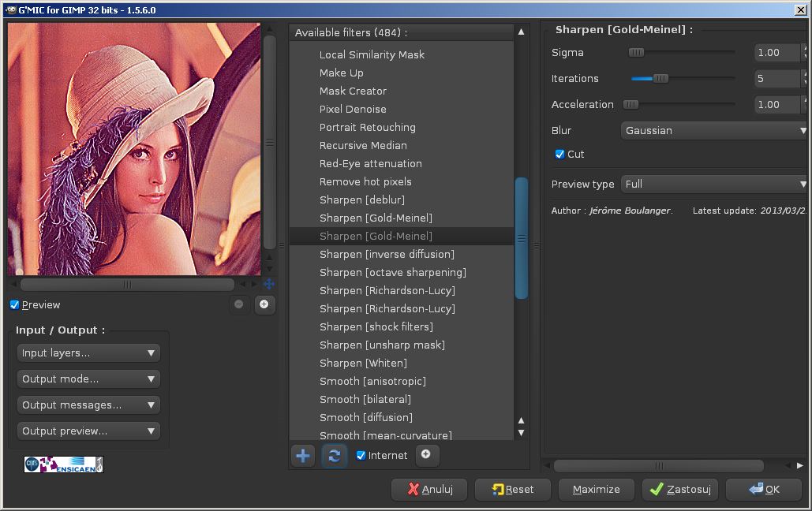Click the preview vertical scrollbar
The image size is (812, 511).
(269, 143)
